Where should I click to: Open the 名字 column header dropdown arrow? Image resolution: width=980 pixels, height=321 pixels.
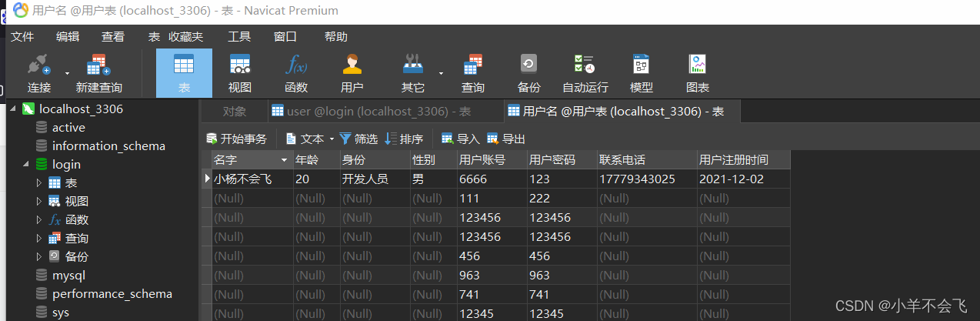[x=284, y=160]
